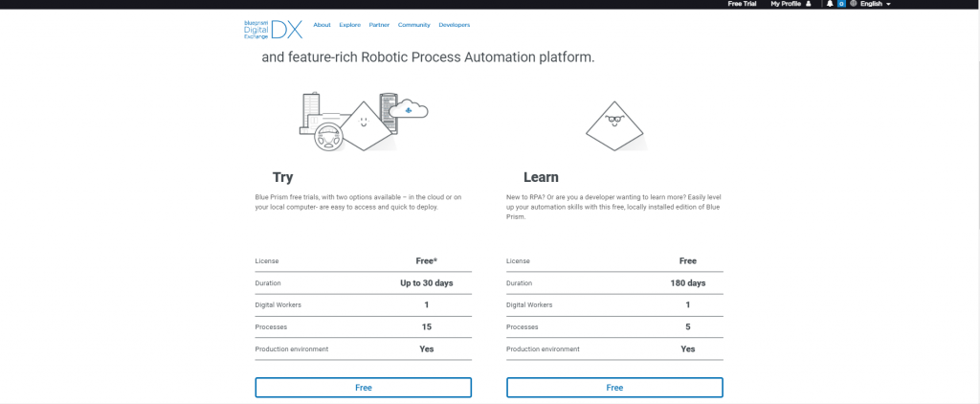Open the Developers menu
980x404 pixels.
(455, 25)
